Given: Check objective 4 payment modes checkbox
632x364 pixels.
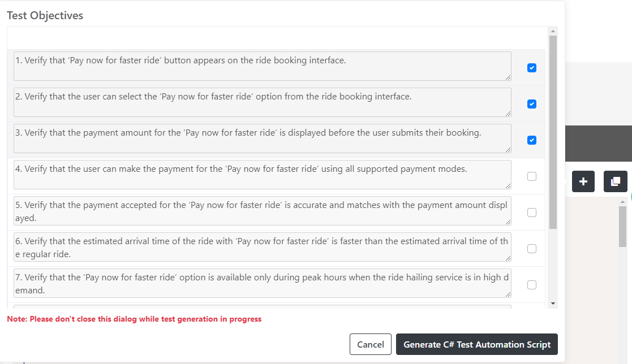Looking at the screenshot, I should (x=532, y=176).
